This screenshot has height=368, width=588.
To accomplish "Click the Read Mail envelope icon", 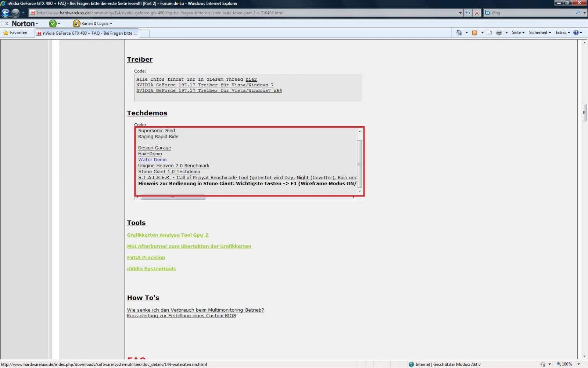I will [x=489, y=33].
